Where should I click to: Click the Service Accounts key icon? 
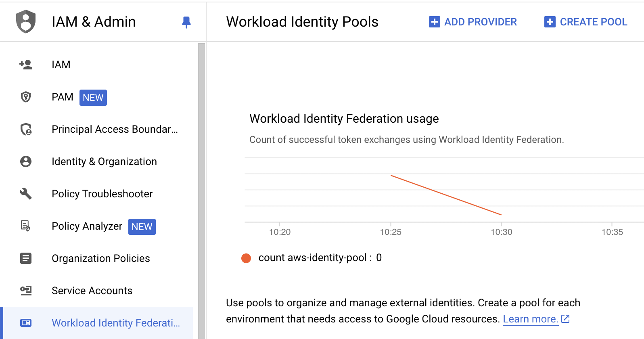[26, 291]
